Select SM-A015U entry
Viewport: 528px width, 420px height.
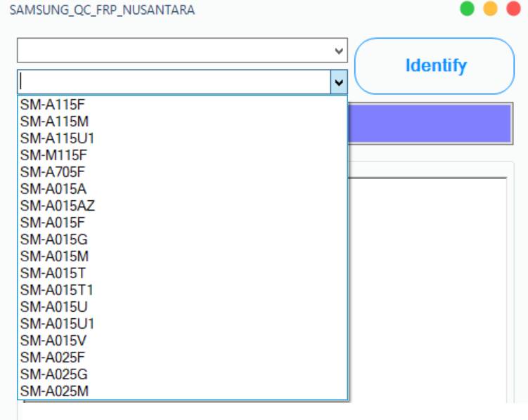pyautogui.click(x=182, y=307)
